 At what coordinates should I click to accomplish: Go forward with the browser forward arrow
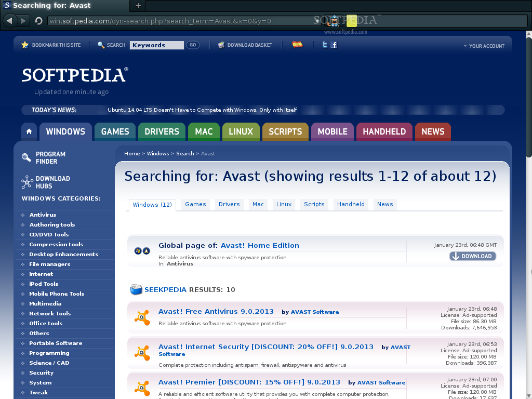pyautogui.click(x=23, y=21)
